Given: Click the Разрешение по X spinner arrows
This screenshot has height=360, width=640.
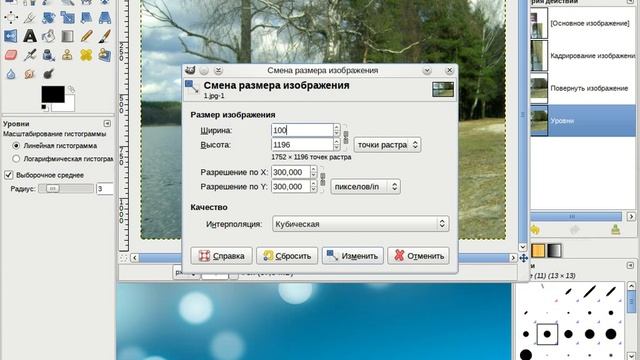Looking at the screenshot, I should coord(313,172).
